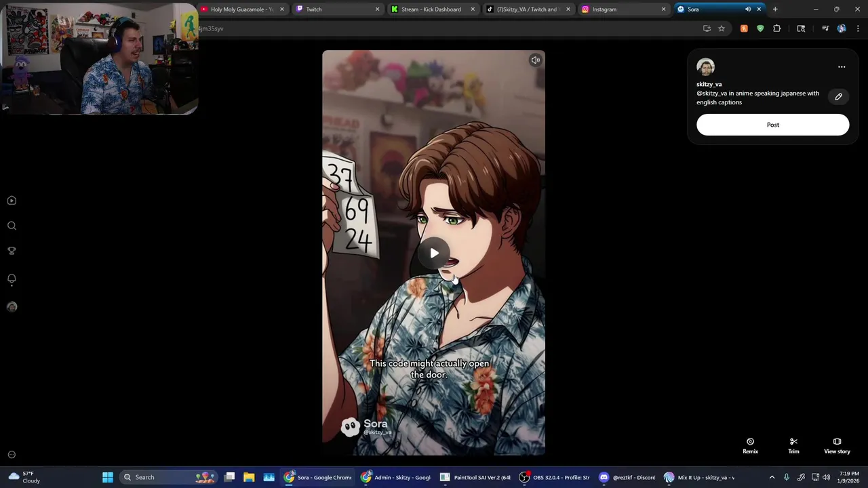This screenshot has width=868, height=488.
Task: Click the small circle icon at sidebar bottom
Action: coord(12,455)
